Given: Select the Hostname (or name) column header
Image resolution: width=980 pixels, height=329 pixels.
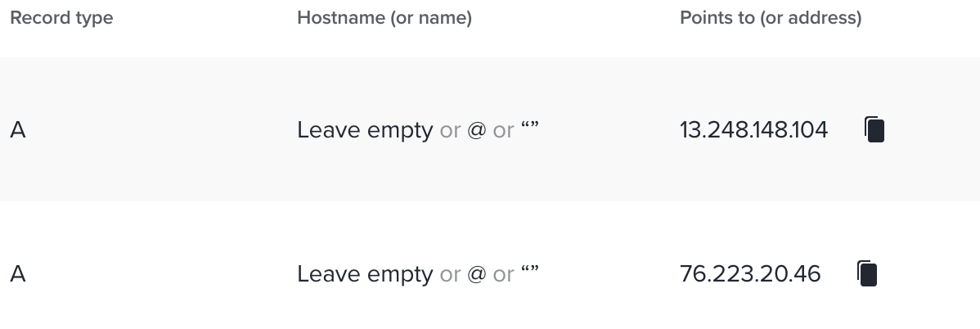Looking at the screenshot, I should pos(384,18).
